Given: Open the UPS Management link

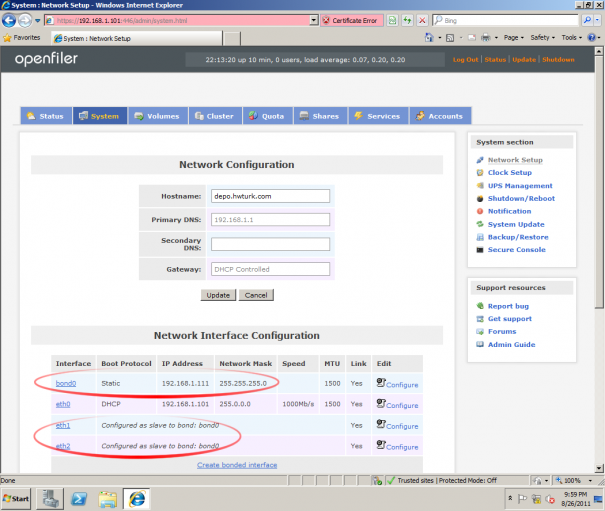Looking at the screenshot, I should click(520, 186).
